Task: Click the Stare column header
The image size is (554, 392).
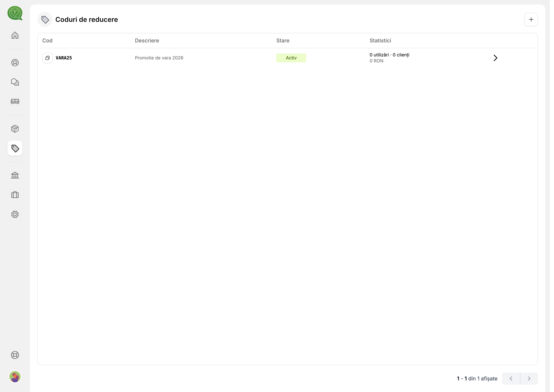Action: click(283, 41)
